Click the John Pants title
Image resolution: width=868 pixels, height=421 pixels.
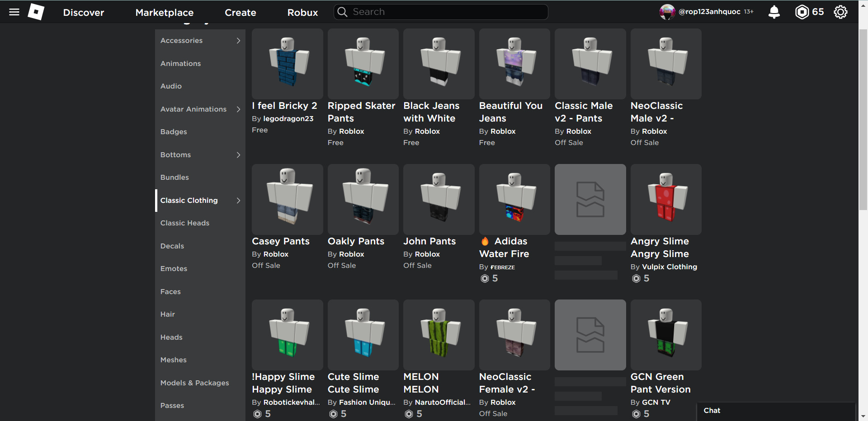click(x=429, y=241)
